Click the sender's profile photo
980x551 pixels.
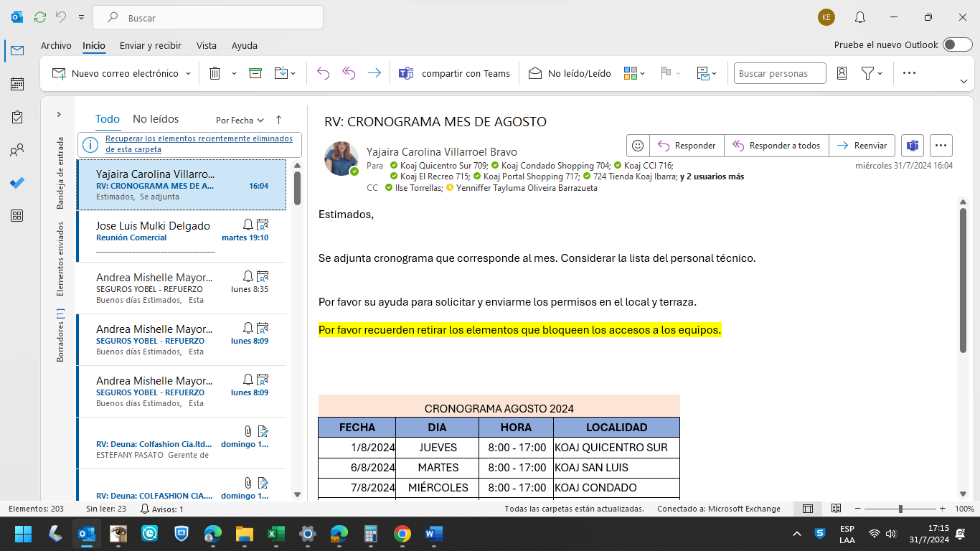point(341,159)
